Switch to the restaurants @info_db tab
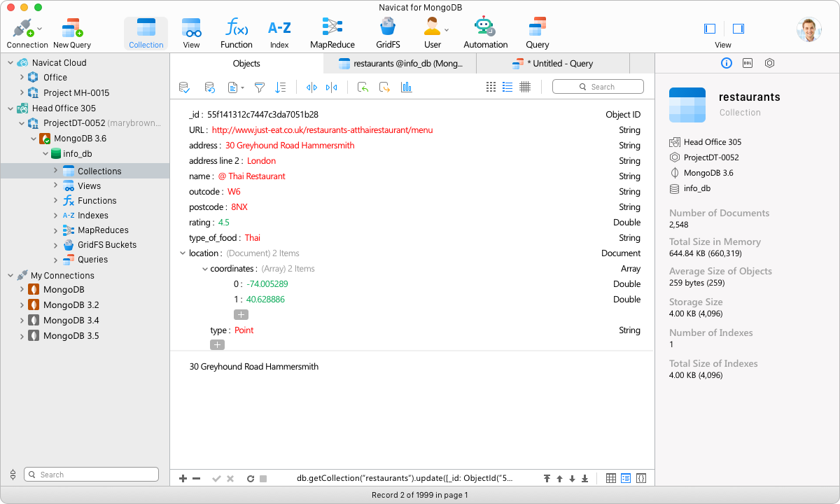 tap(400, 64)
